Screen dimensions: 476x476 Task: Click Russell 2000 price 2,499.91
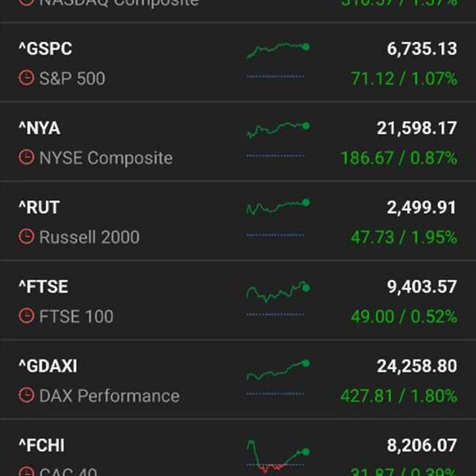pos(421,208)
